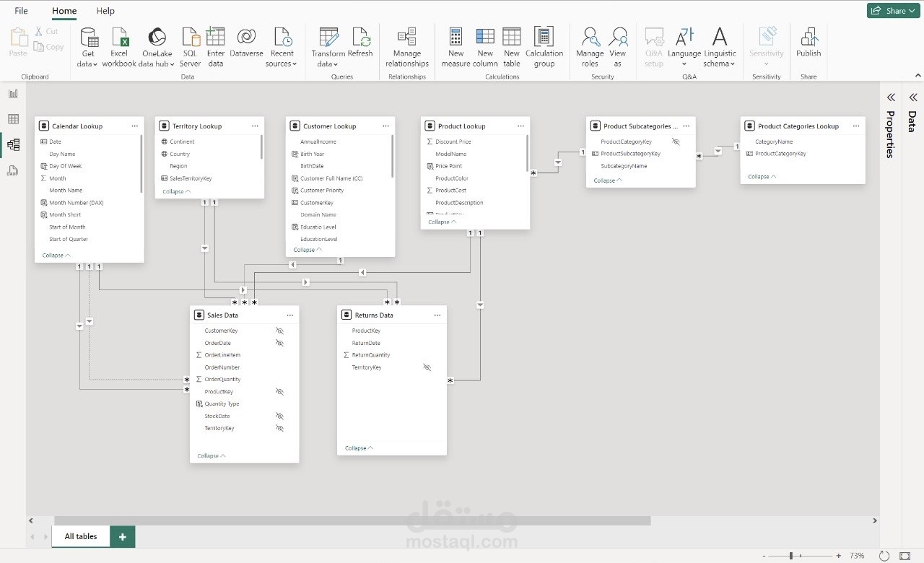Toggle visibility of TerritoryKey in Sales Data
Screen dimensions: 924x563
click(x=280, y=429)
